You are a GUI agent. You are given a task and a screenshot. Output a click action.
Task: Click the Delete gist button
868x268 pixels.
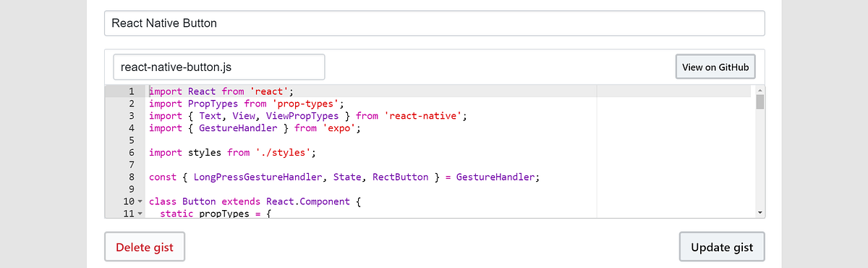pyautogui.click(x=145, y=247)
